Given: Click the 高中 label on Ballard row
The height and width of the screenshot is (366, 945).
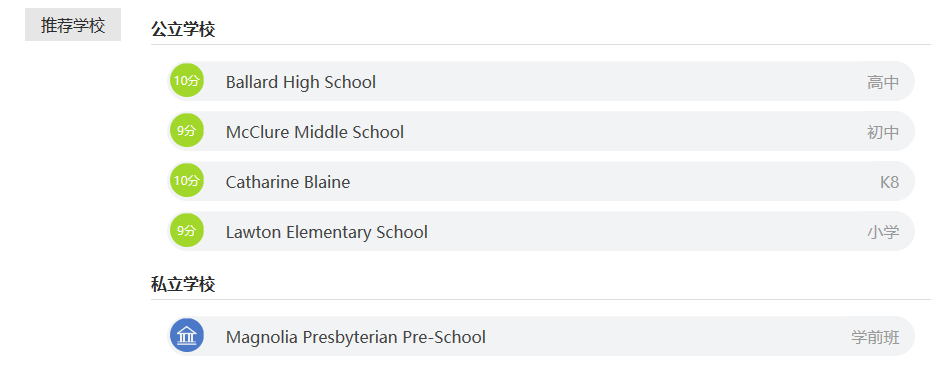Looking at the screenshot, I should click(x=883, y=82).
